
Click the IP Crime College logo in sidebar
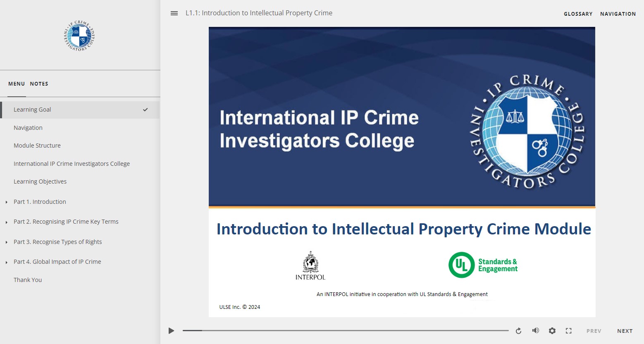point(79,36)
